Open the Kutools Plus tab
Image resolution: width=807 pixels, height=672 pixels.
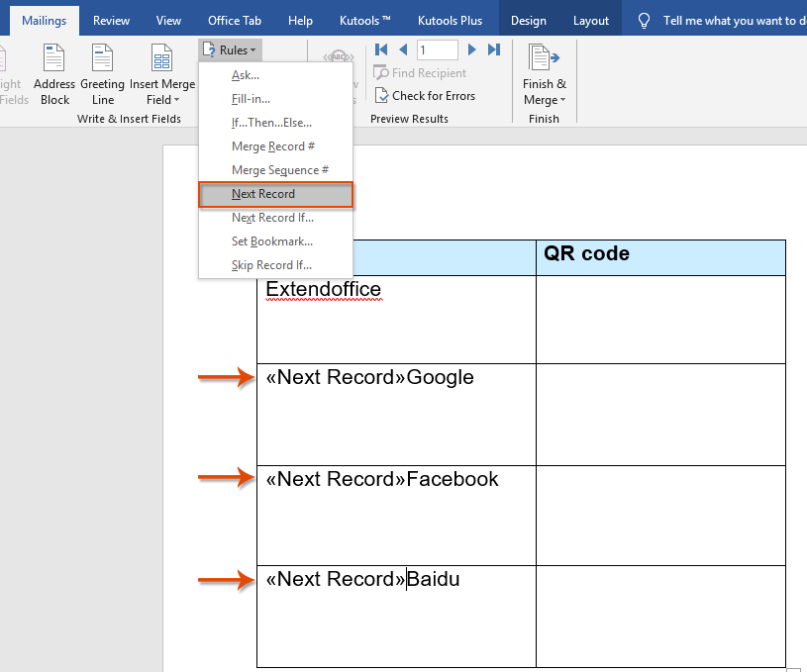[450, 21]
